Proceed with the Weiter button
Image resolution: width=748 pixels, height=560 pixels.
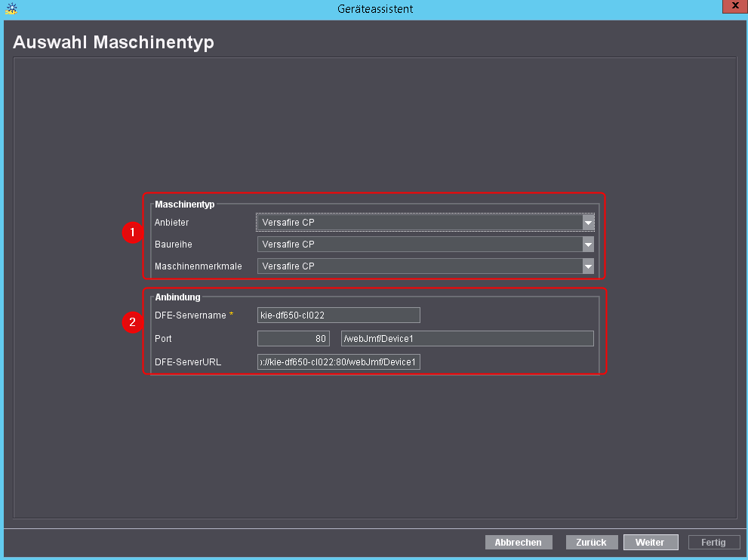[x=650, y=543]
